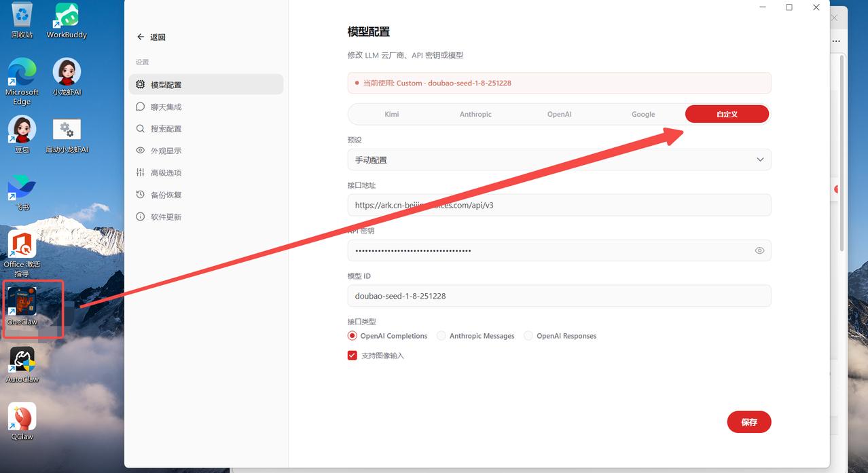The image size is (868, 473).
Task: Select OpenAI Responses interface type
Action: pos(528,336)
